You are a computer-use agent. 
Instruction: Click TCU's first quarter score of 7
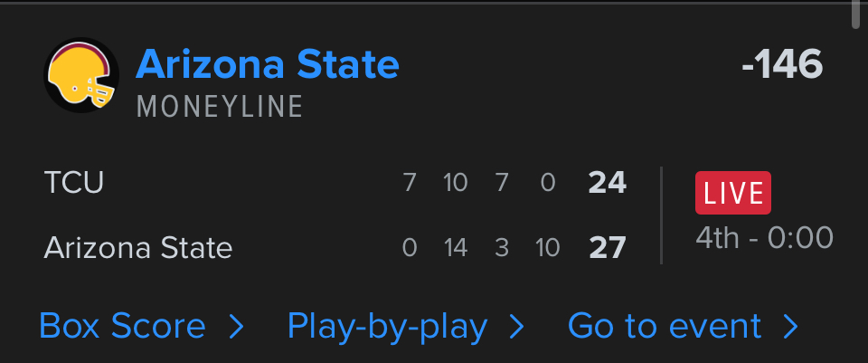pyautogui.click(x=410, y=183)
